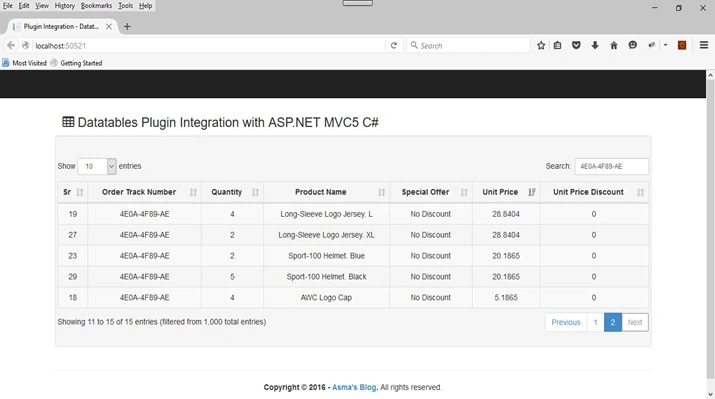The image size is (715, 399).
Task: Click the Pocket save icon
Action: [576, 45]
